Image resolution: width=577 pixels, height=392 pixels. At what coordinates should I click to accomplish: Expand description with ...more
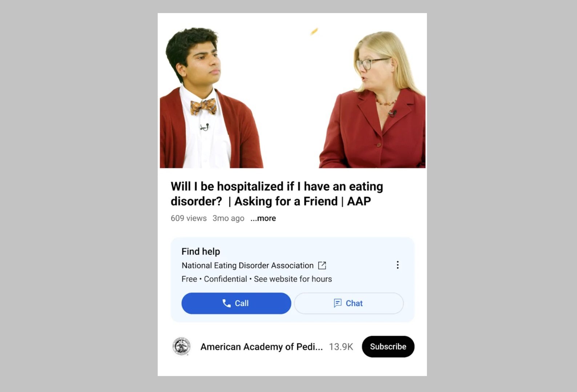263,218
